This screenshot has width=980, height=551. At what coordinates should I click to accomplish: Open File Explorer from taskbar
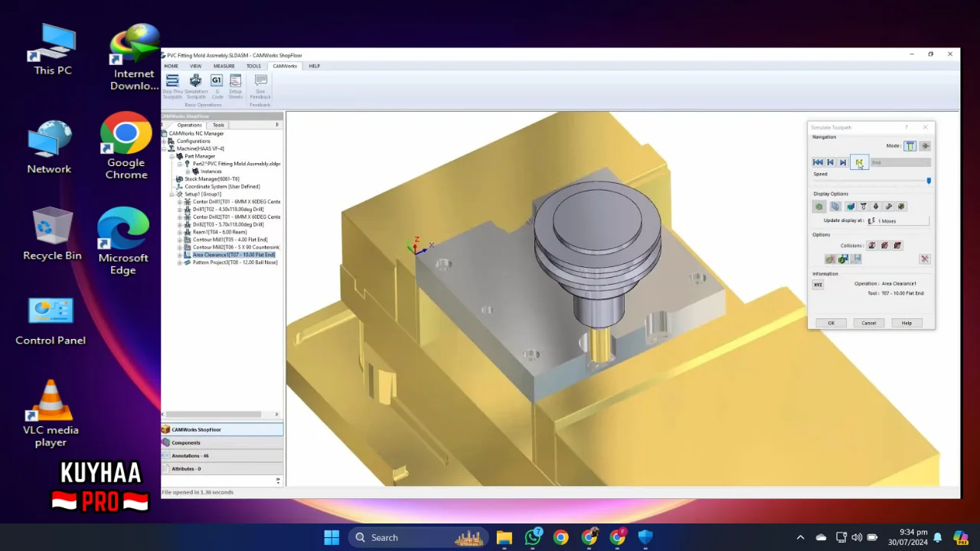click(504, 537)
